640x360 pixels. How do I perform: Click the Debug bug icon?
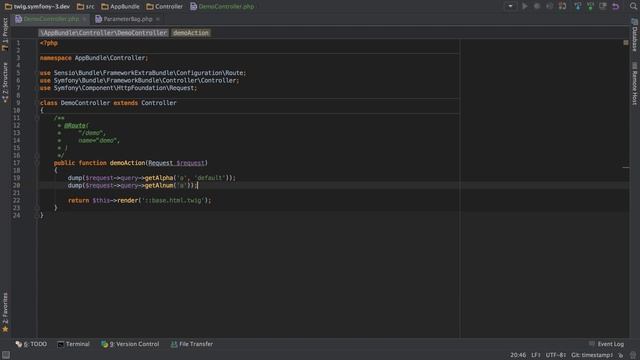pyautogui.click(x=537, y=7)
